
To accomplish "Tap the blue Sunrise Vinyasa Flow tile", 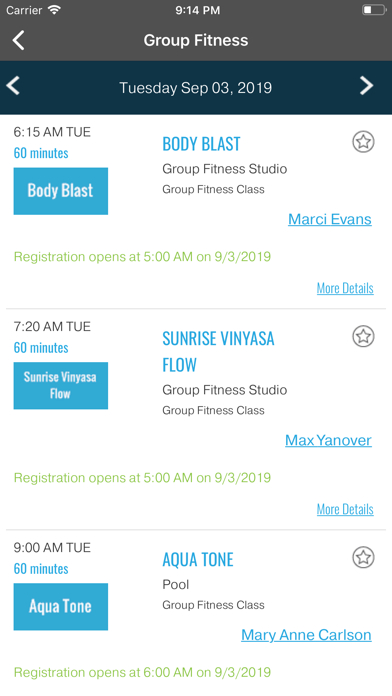I will tap(61, 385).
